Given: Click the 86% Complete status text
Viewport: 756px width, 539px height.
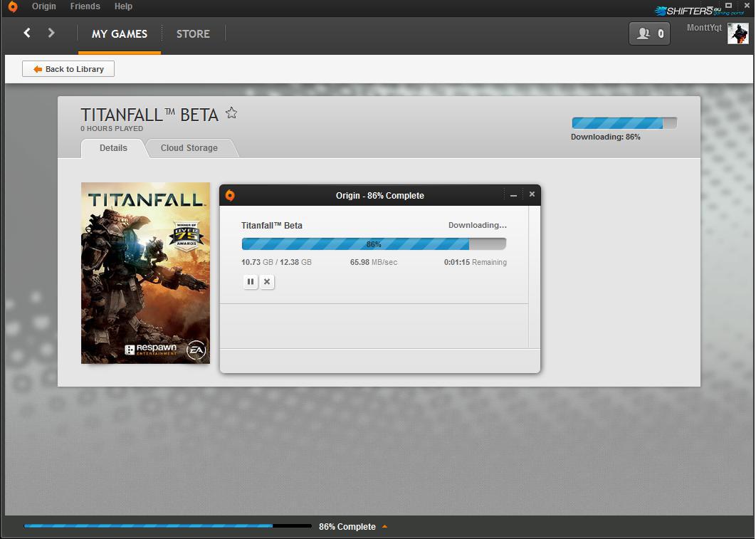Looking at the screenshot, I should [347, 526].
